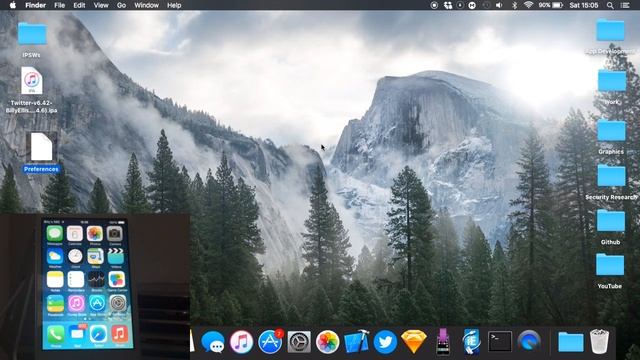The height and width of the screenshot is (360, 640).
Task: Launch the Twitter app in the Dock
Action: pyautogui.click(x=385, y=342)
